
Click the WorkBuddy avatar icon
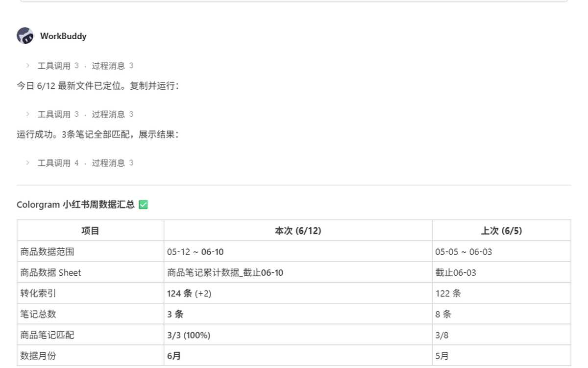(x=25, y=36)
